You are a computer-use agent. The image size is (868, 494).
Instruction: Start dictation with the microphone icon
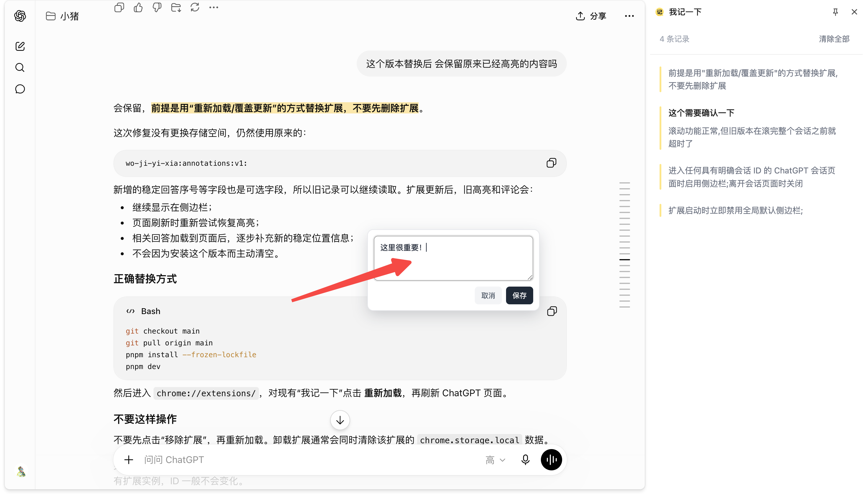[x=525, y=460]
